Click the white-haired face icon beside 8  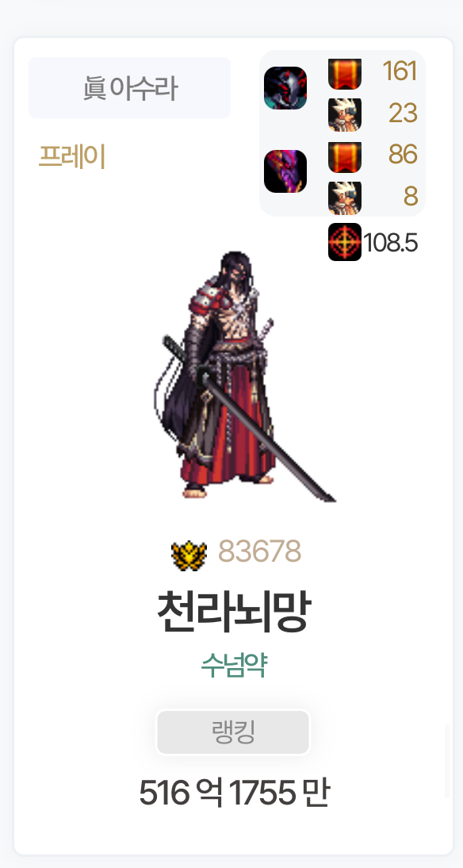pyautogui.click(x=345, y=198)
